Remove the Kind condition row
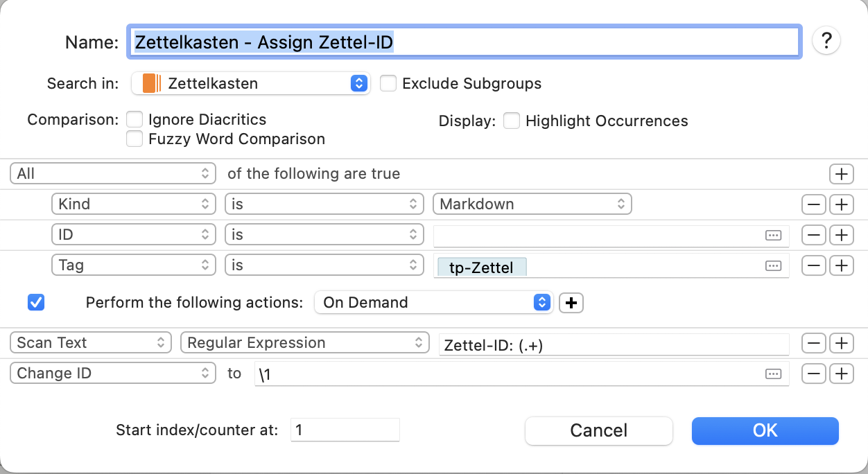The image size is (868, 474). (x=813, y=204)
